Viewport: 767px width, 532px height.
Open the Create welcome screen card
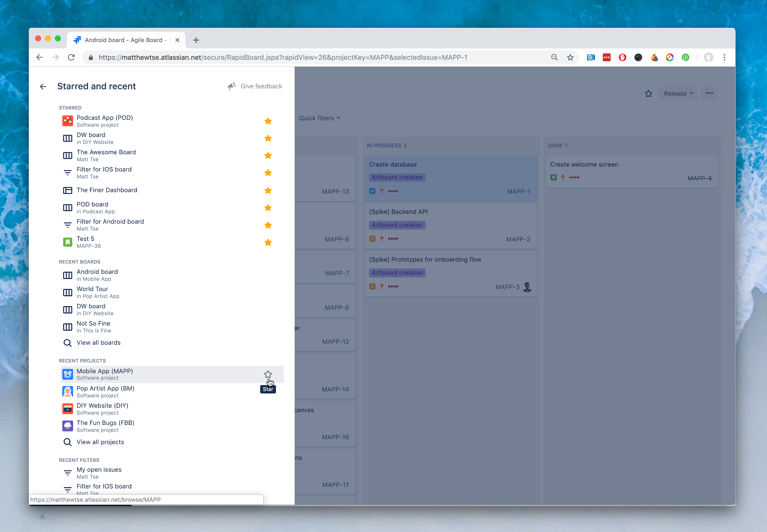click(632, 171)
